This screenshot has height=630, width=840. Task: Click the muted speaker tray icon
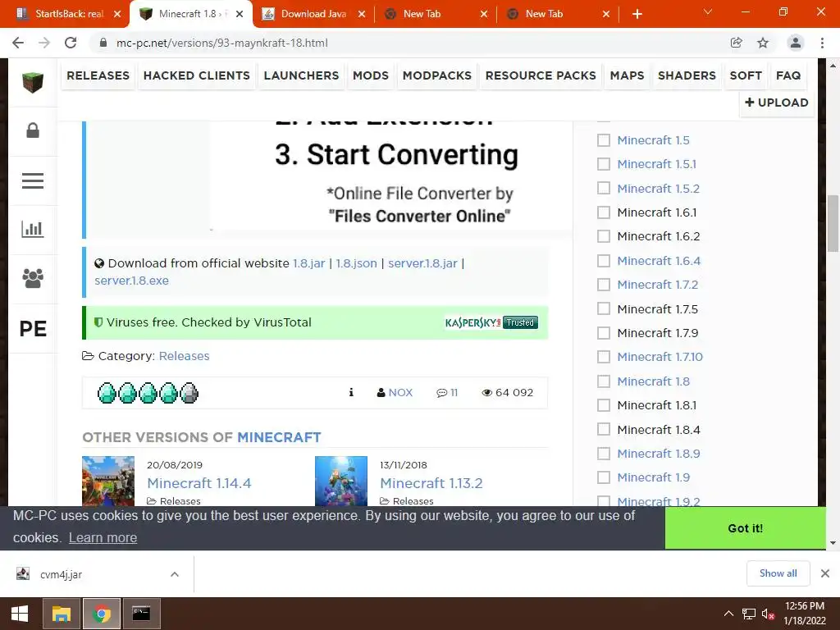tap(768, 614)
